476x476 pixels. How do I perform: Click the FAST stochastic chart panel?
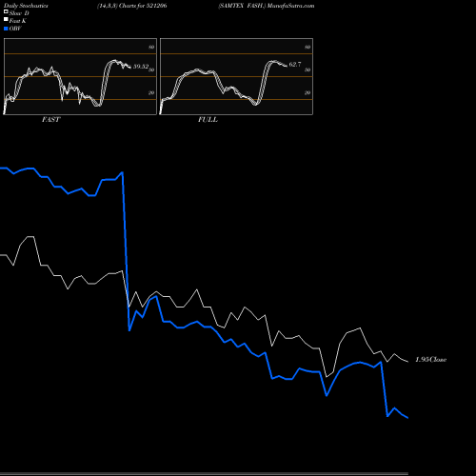80,76
